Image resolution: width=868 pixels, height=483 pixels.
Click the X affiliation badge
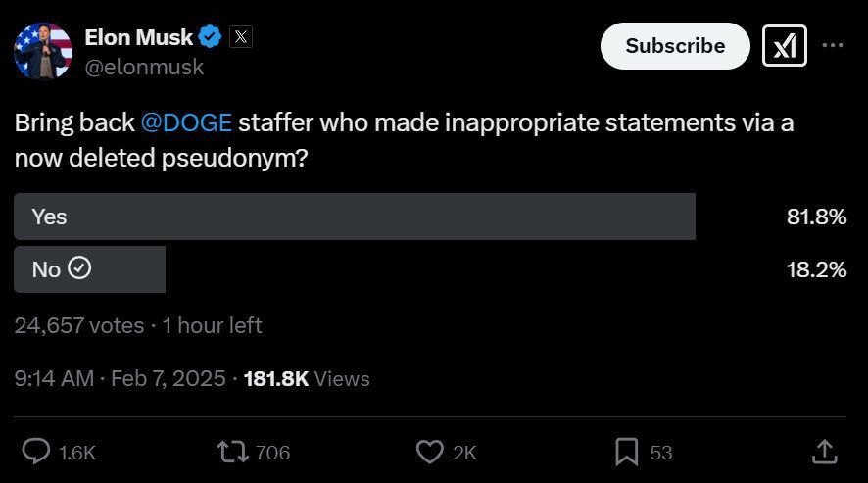241,38
